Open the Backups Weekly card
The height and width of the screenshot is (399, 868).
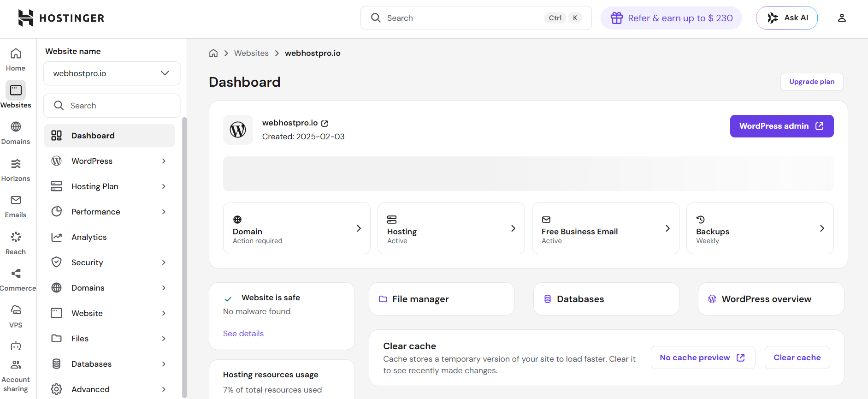tap(760, 228)
